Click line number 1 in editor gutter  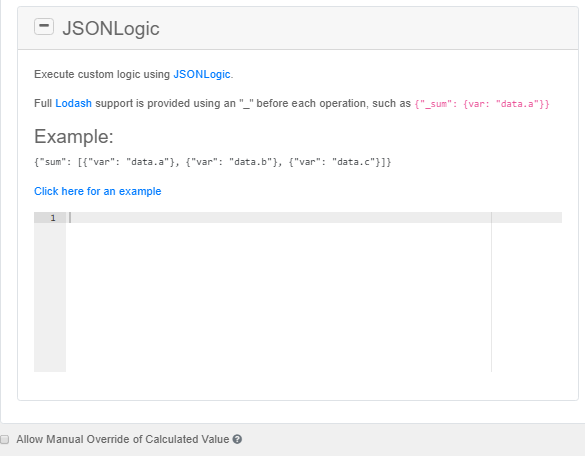pyautogui.click(x=53, y=218)
